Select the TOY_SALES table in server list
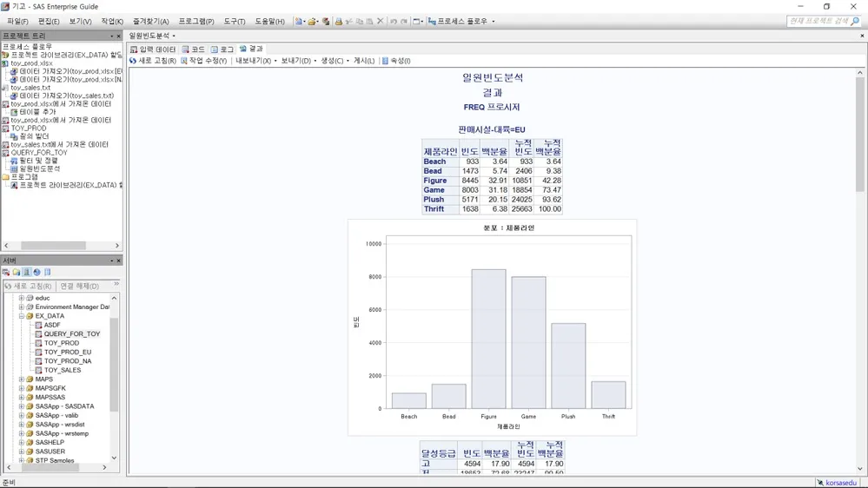 62,370
